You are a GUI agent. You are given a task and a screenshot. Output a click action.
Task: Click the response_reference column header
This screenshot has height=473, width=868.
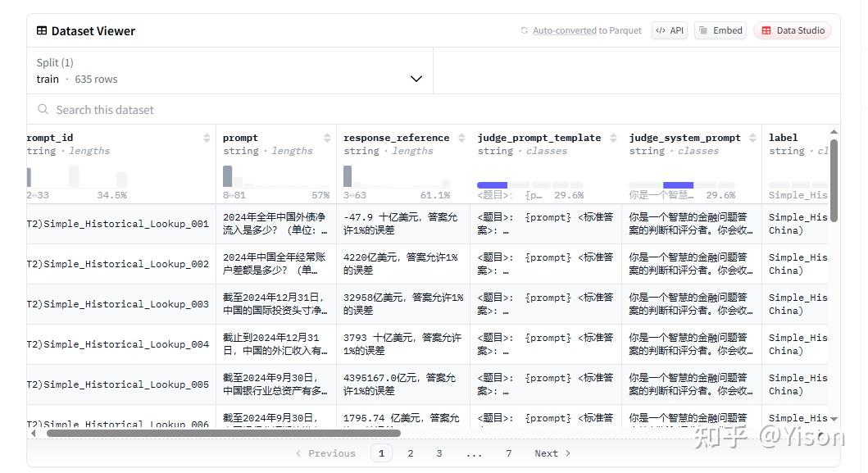click(397, 138)
